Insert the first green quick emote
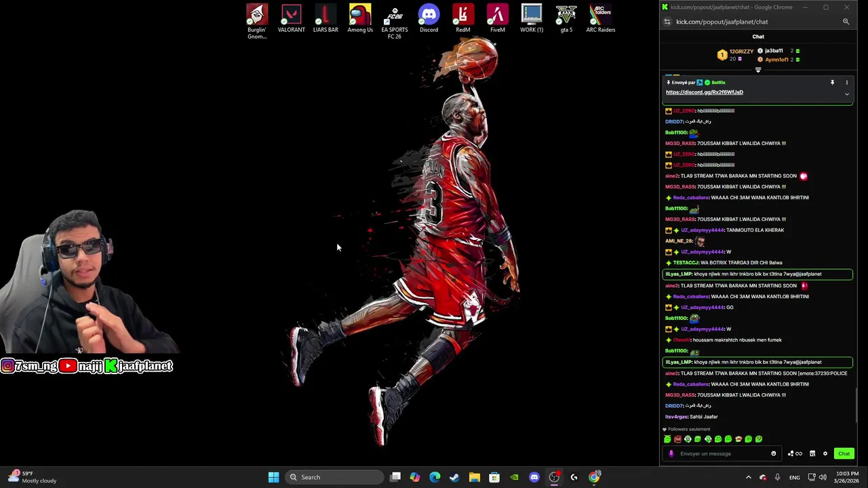Image resolution: width=868 pixels, height=488 pixels. point(667,439)
